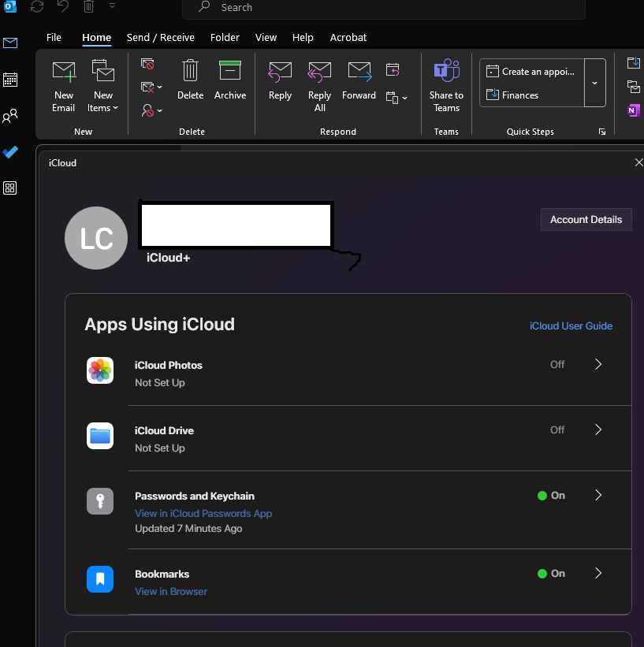Open the View tab
The width and height of the screenshot is (644, 647).
coord(266,38)
